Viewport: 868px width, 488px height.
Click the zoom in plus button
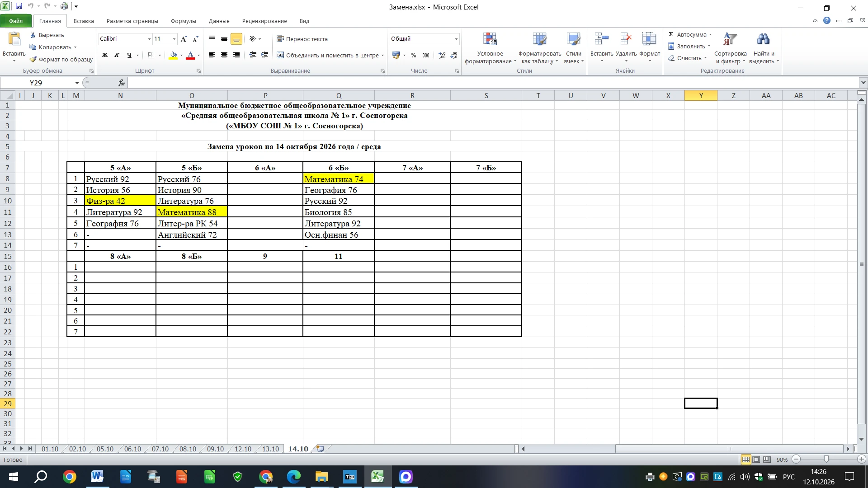click(x=862, y=459)
